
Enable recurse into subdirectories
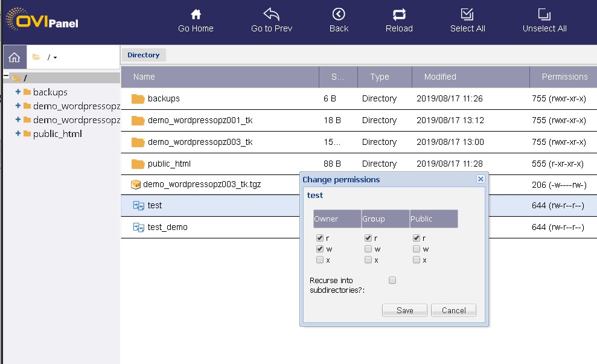pos(392,279)
